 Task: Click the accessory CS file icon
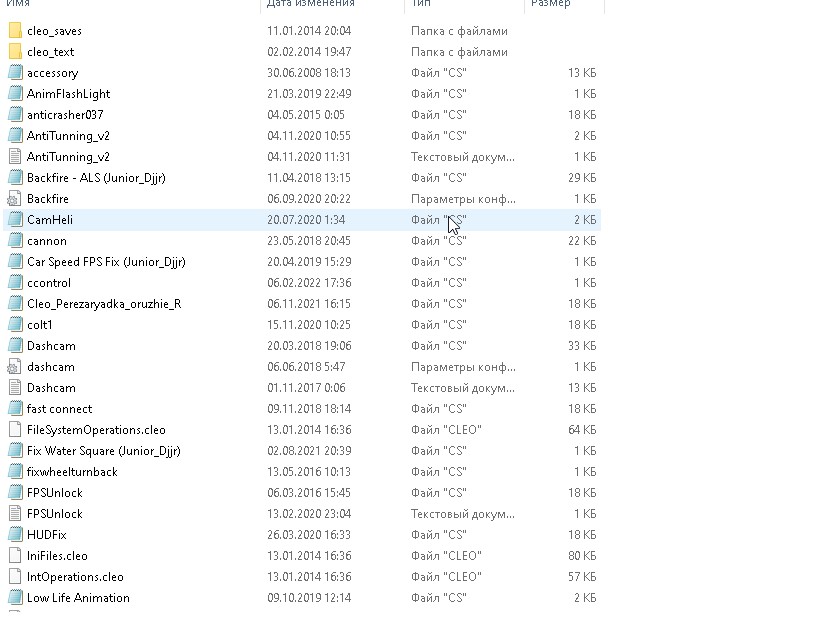pyautogui.click(x=14, y=73)
